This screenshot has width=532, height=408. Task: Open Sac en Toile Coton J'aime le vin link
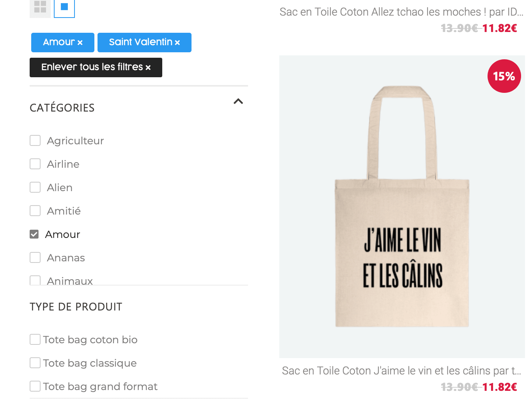coord(401,371)
